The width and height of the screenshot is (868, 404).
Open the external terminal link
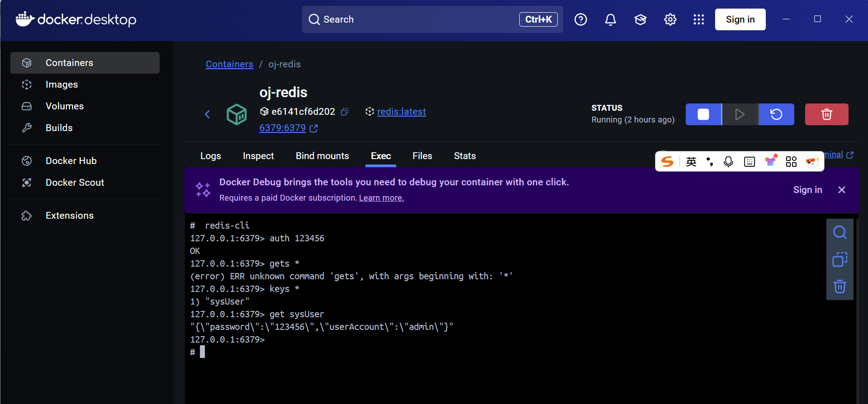(838, 155)
